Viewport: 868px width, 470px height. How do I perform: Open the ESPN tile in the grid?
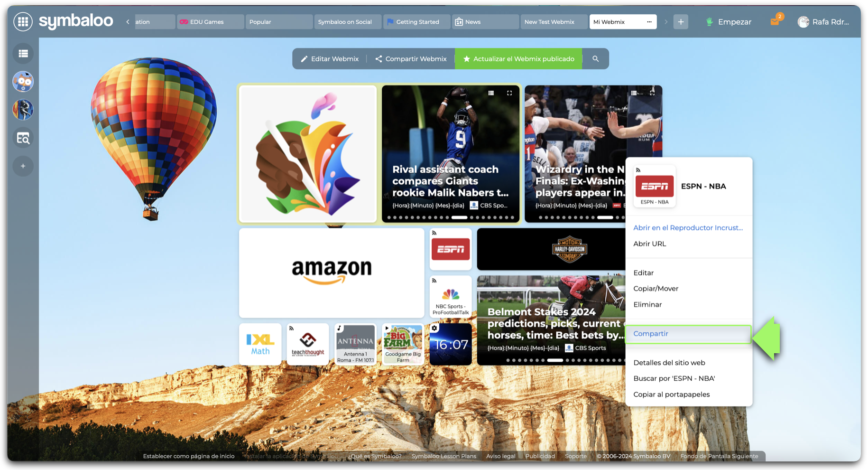click(x=451, y=249)
